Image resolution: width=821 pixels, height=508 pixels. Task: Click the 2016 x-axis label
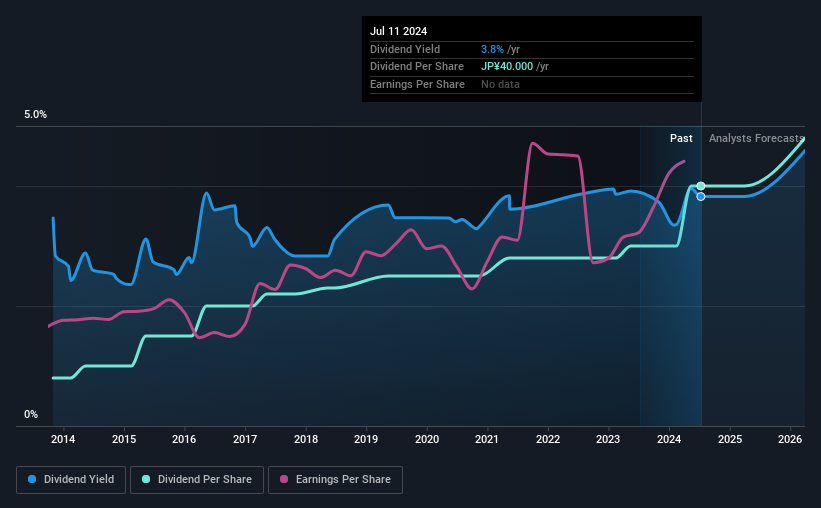coord(184,439)
